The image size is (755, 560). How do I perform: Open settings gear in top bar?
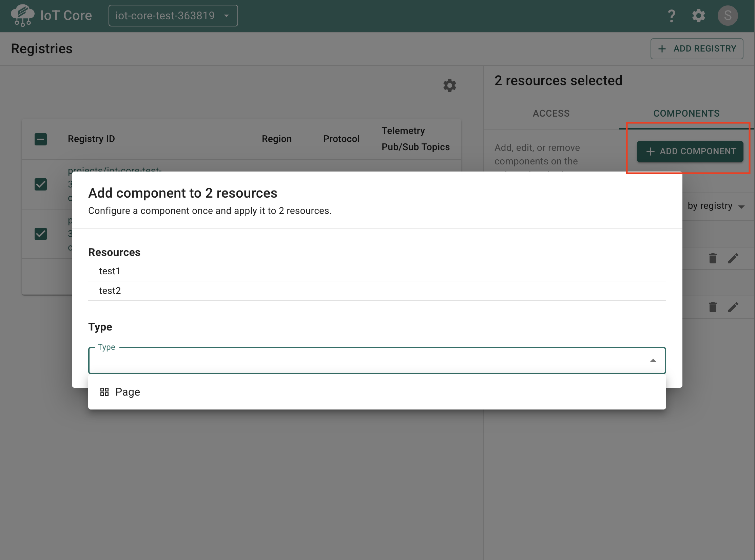(x=698, y=16)
